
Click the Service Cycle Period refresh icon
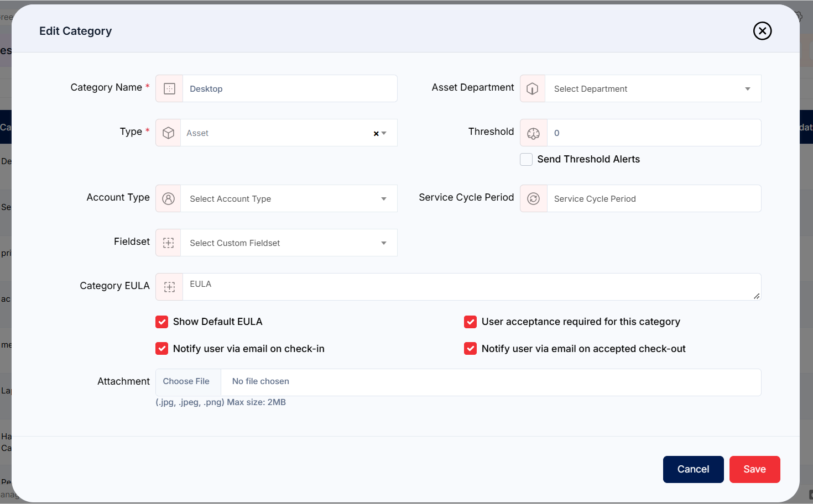534,198
